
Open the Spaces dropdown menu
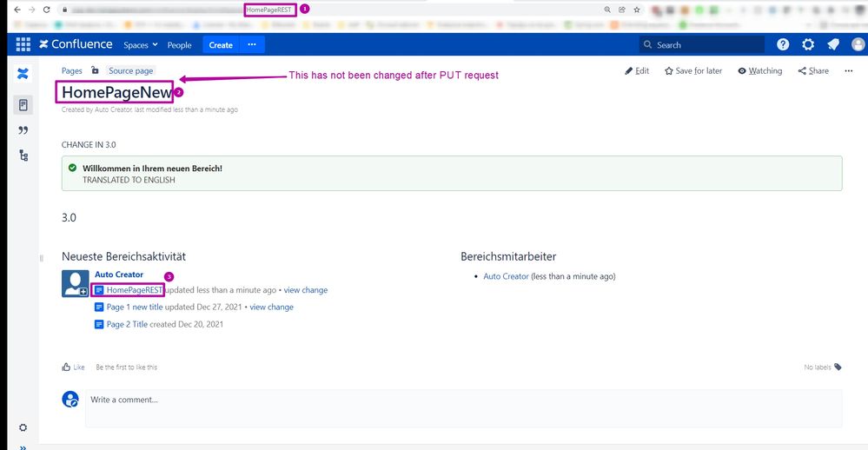tap(141, 45)
